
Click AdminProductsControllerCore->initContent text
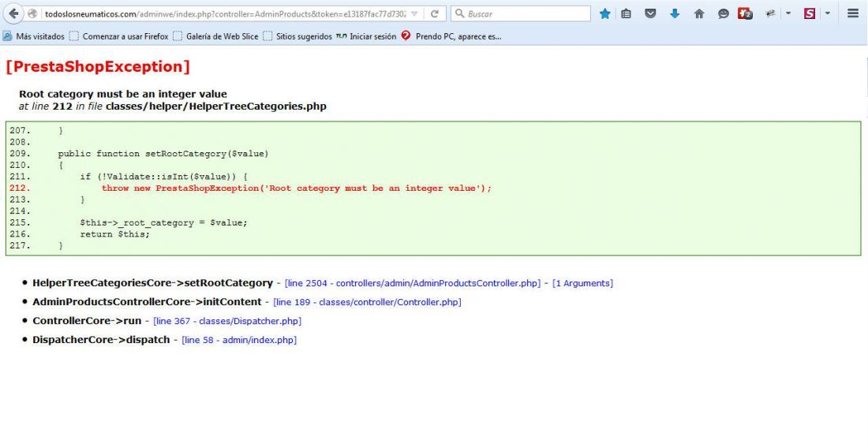[x=147, y=301]
